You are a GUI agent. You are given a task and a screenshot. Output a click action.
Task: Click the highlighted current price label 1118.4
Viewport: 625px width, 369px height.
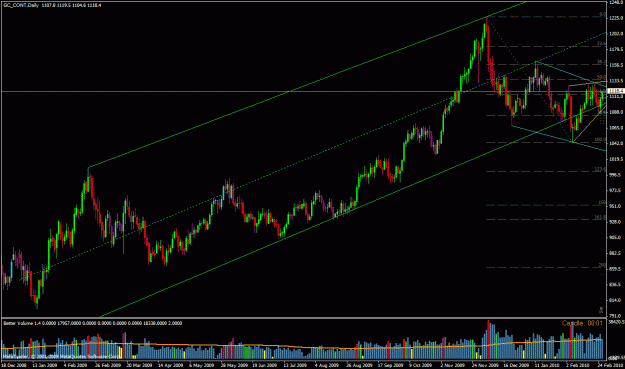615,91
